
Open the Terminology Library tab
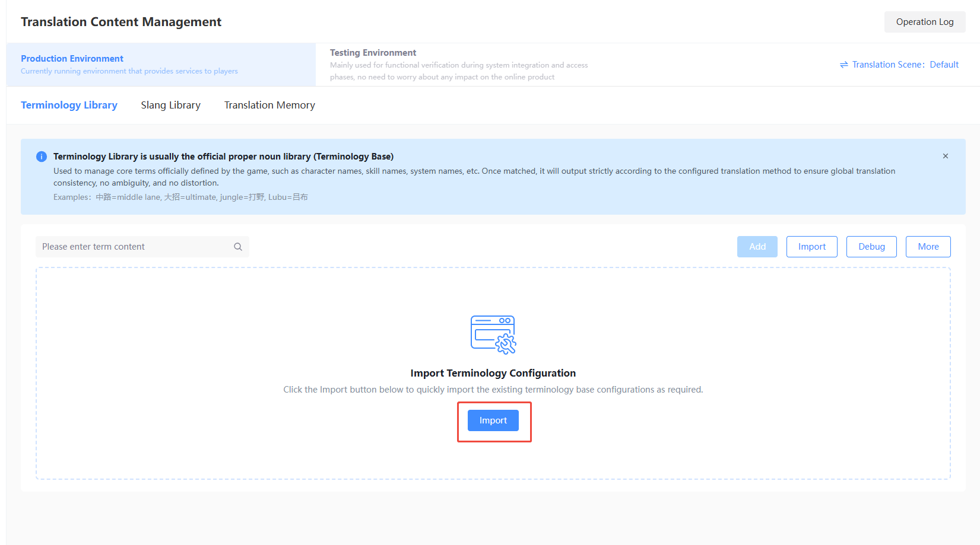coord(69,105)
